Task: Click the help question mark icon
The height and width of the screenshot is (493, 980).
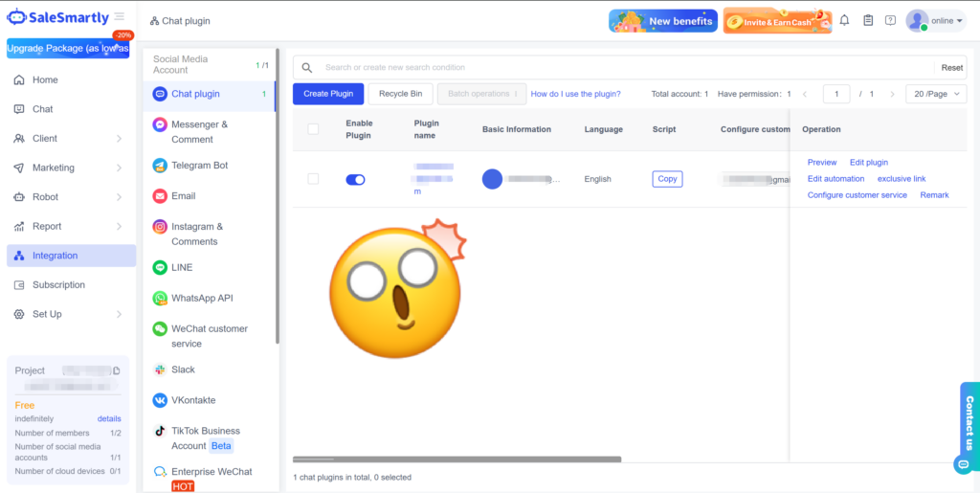Action: pyautogui.click(x=890, y=21)
